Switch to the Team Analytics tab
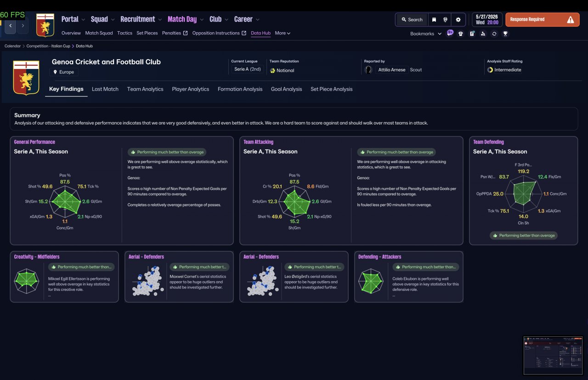 point(145,89)
